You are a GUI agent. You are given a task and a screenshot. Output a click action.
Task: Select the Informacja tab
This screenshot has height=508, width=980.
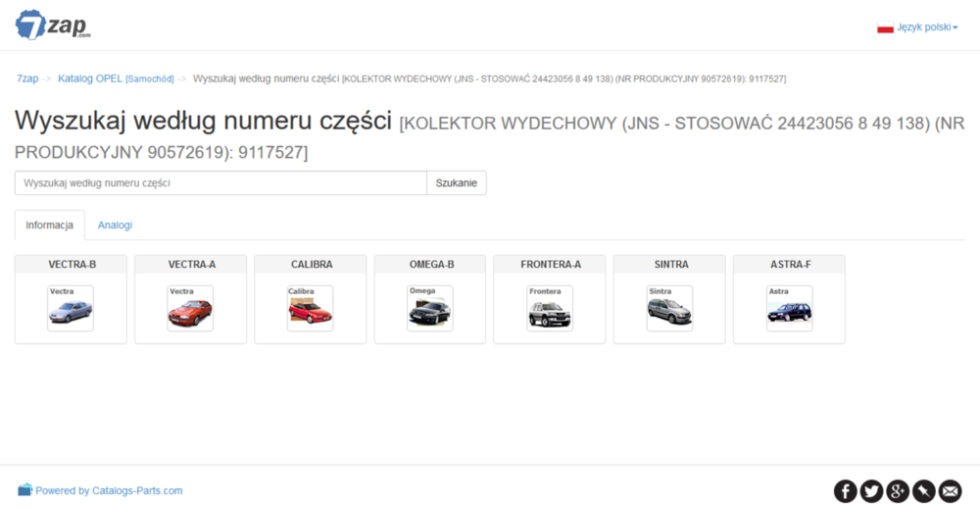(x=49, y=226)
